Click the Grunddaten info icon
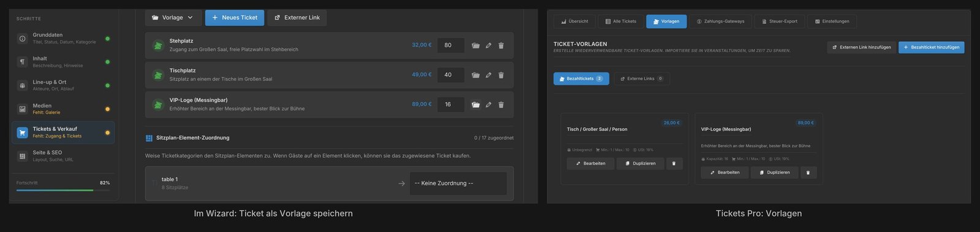Viewport: 980px width, 232px height. pyautogui.click(x=23, y=39)
